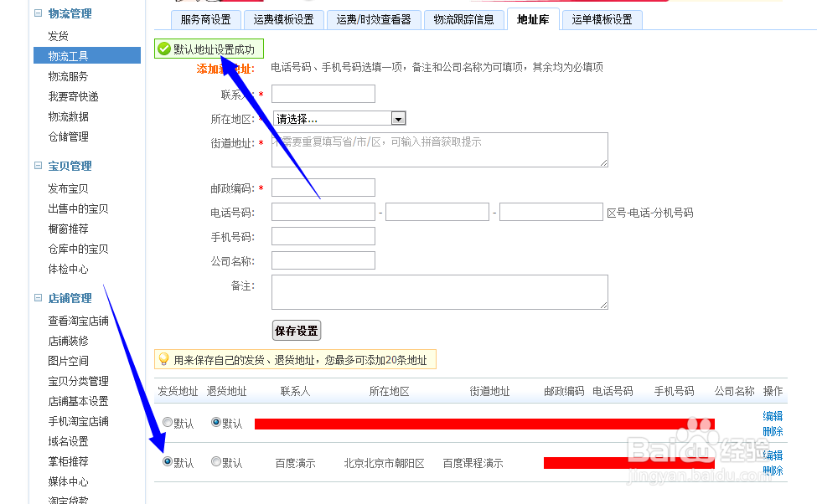The height and width of the screenshot is (504, 817).
Task: Select 默认 radio for 退货地址 of 百度演示 row
Action: [x=215, y=461]
